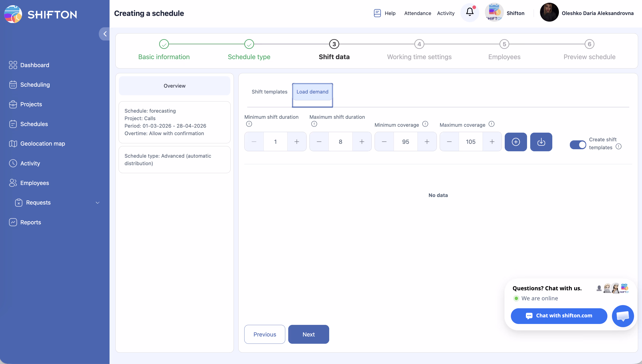Click the add load demand plus button
Screen dimensions: 642x364
coord(515,142)
